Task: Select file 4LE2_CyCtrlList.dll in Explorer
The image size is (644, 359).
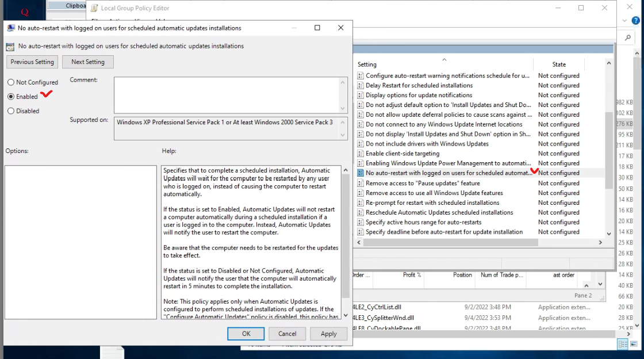Action: coord(377,307)
